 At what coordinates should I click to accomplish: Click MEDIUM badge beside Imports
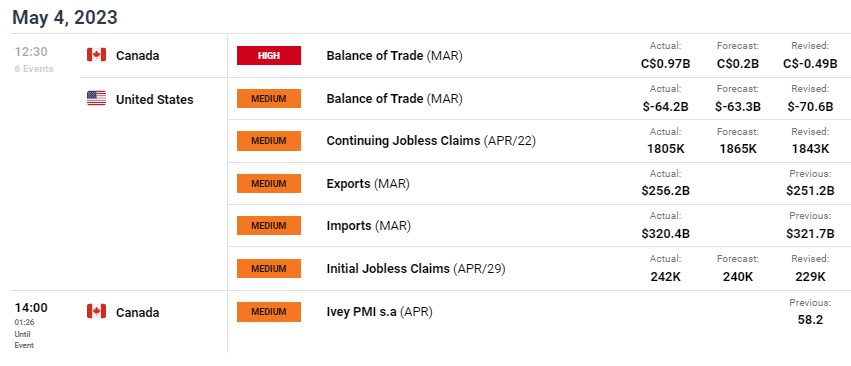tap(269, 225)
